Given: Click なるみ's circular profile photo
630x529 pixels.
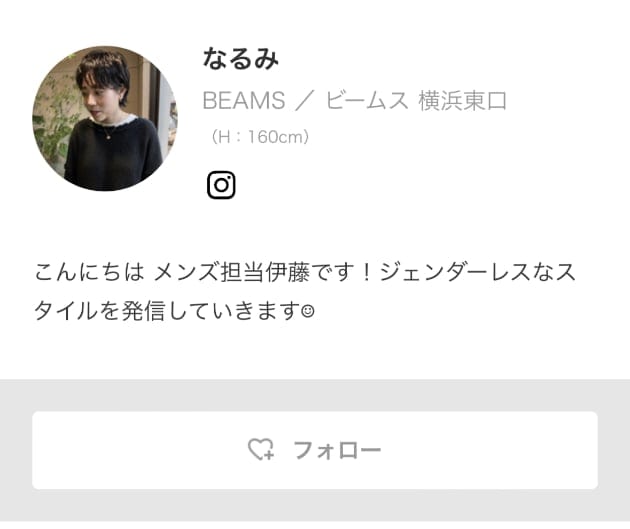Looking at the screenshot, I should pos(105,118).
